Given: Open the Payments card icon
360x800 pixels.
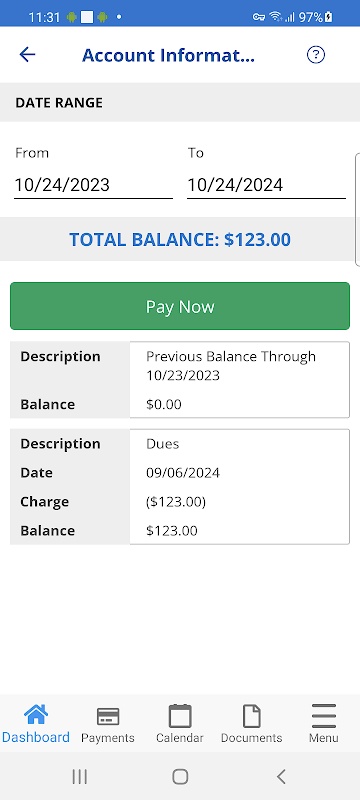Looking at the screenshot, I should [x=108, y=716].
